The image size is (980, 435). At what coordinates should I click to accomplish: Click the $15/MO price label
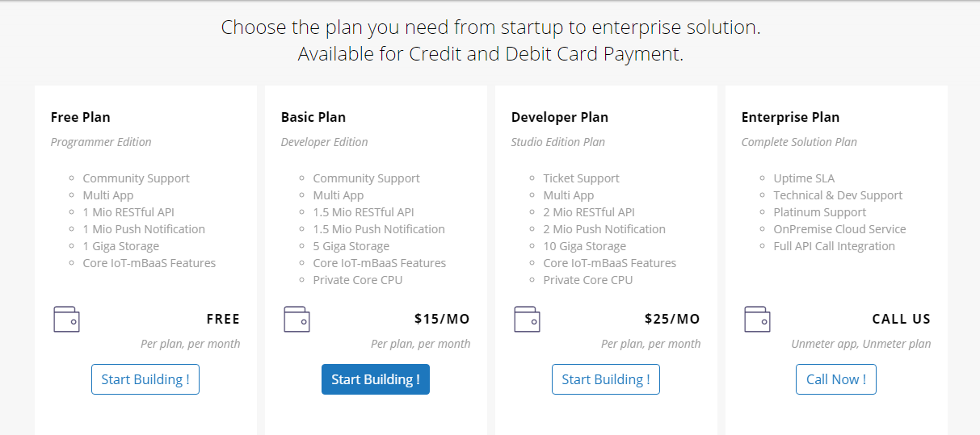[442, 319]
